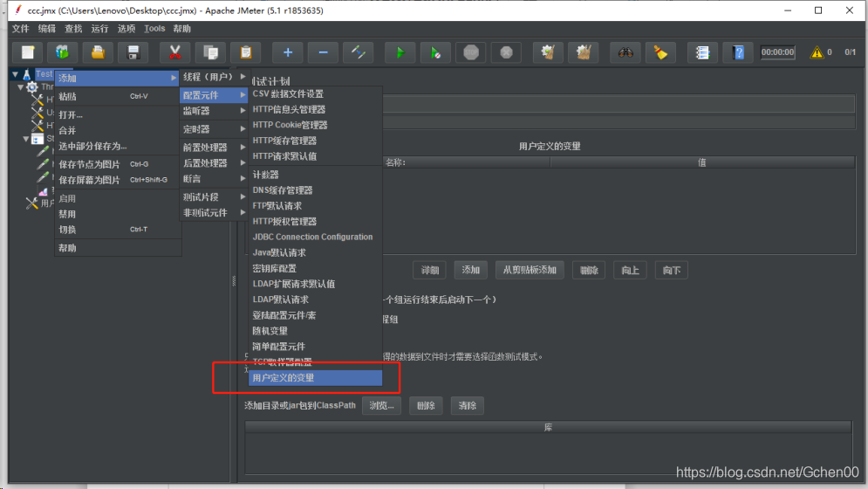
Task: Open the Function Helper list icon
Action: point(702,52)
